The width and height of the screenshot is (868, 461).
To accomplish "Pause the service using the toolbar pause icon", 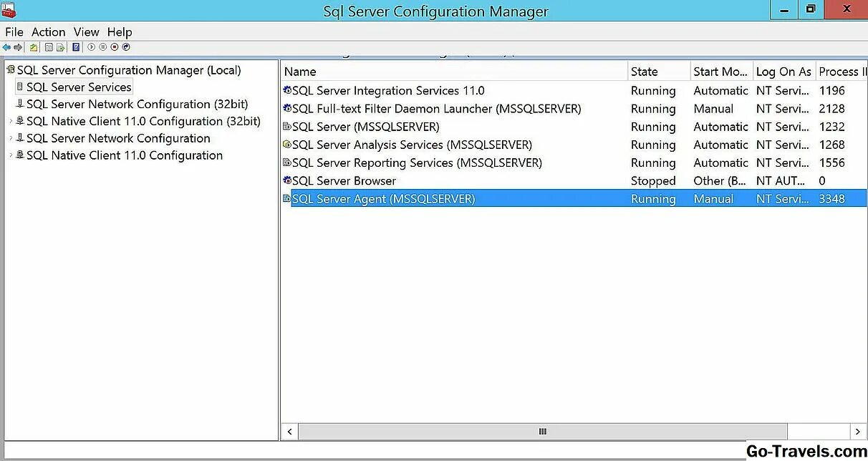I will [103, 47].
